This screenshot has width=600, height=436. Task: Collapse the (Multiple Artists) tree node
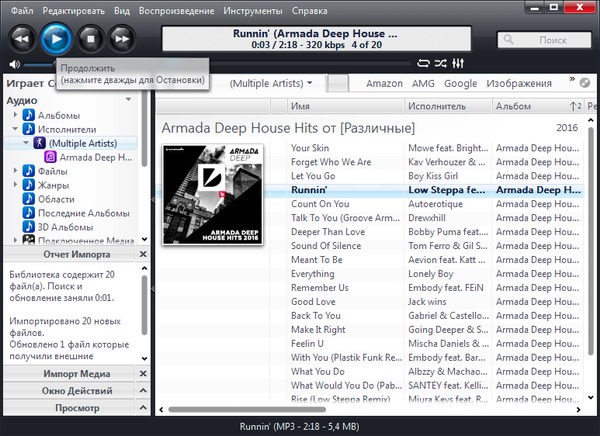click(25, 143)
